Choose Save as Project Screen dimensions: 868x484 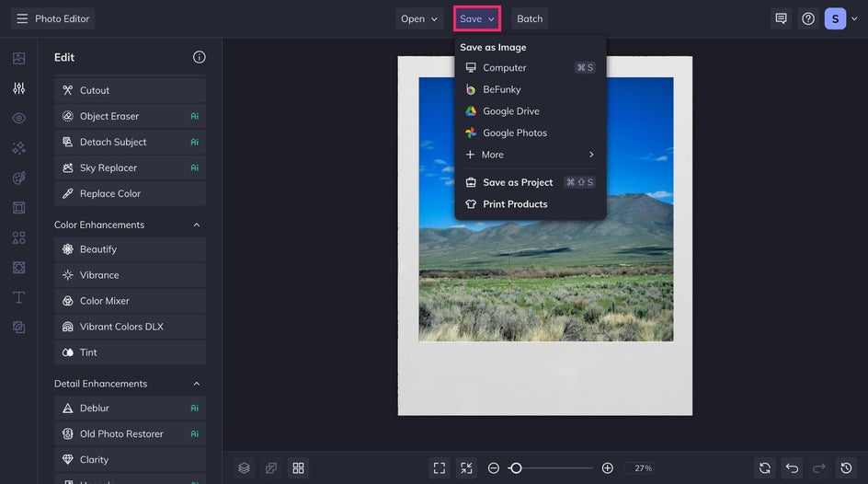click(531, 182)
